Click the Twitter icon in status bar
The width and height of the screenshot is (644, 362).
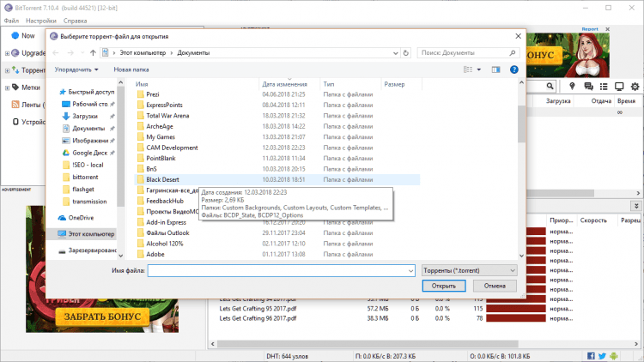(602, 354)
